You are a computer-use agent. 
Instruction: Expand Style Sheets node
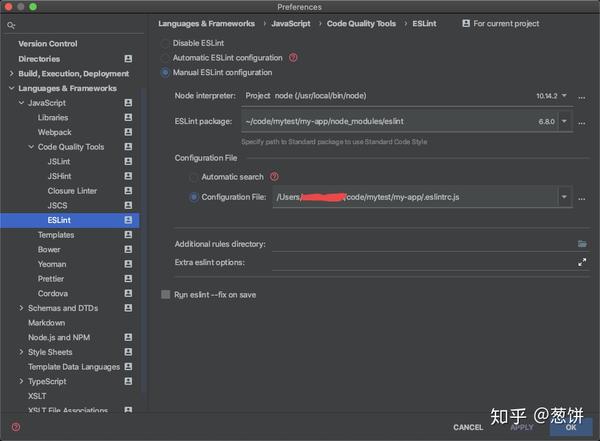coord(21,352)
